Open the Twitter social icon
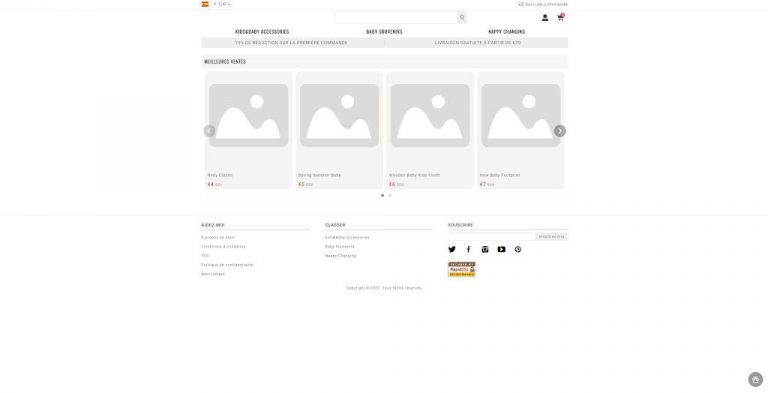 coord(452,249)
